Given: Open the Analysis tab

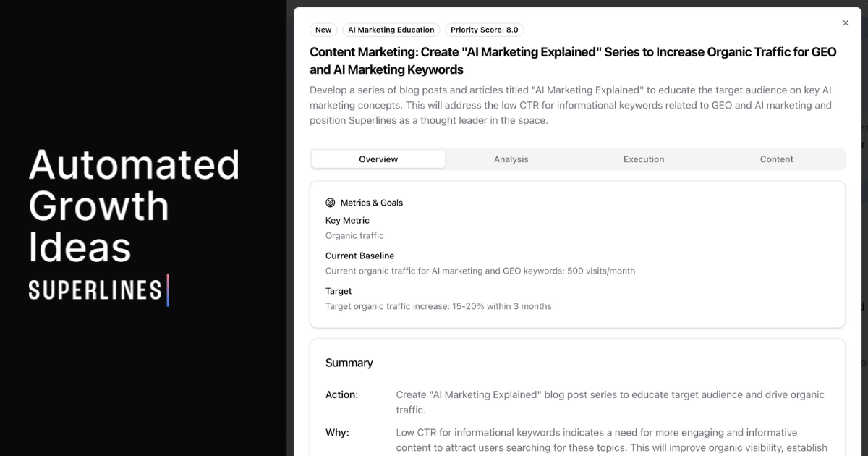Looking at the screenshot, I should pyautogui.click(x=511, y=159).
